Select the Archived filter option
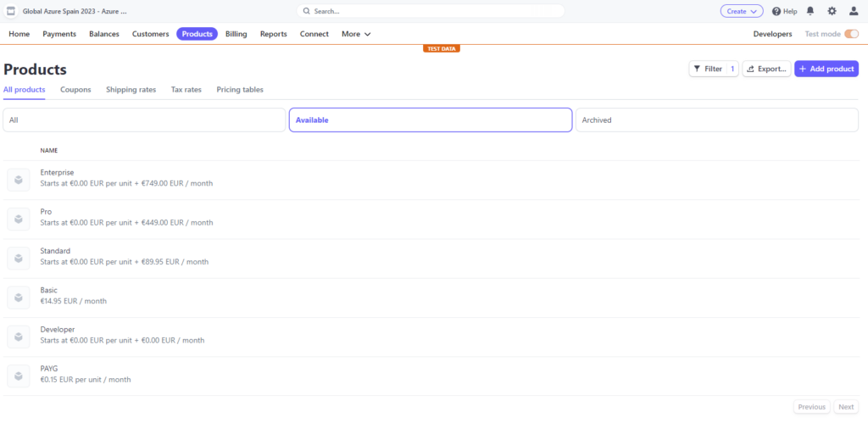868x423 pixels. tap(716, 120)
